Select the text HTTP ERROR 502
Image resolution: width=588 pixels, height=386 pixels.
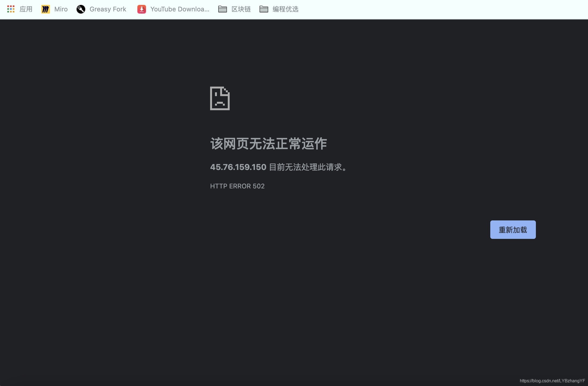coord(237,186)
